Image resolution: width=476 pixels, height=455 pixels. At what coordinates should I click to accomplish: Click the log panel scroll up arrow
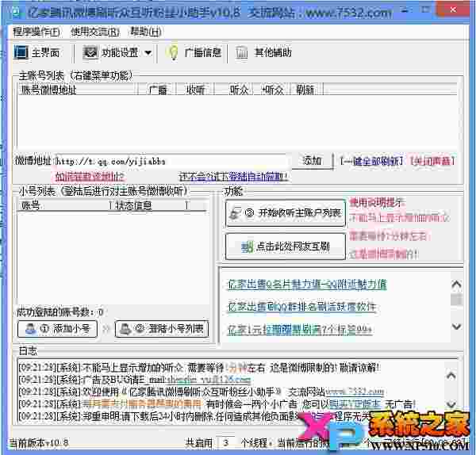(451, 376)
